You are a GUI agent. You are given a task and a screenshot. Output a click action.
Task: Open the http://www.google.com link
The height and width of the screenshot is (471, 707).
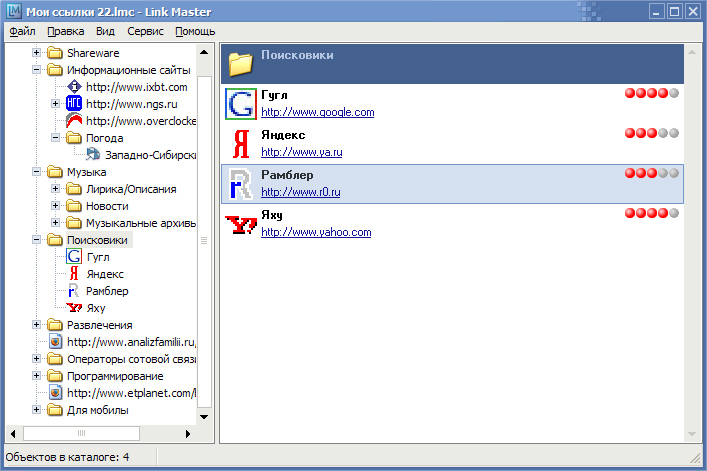click(317, 112)
